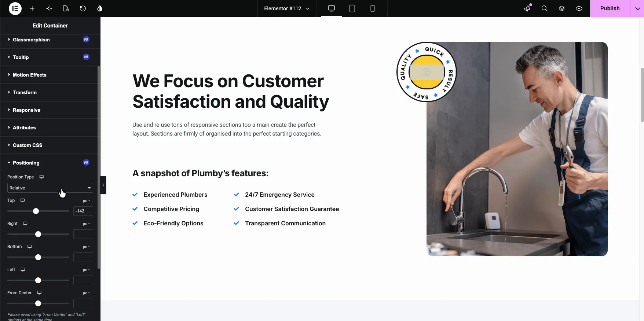Click the Publish button
The image size is (644, 321).
point(610,8)
